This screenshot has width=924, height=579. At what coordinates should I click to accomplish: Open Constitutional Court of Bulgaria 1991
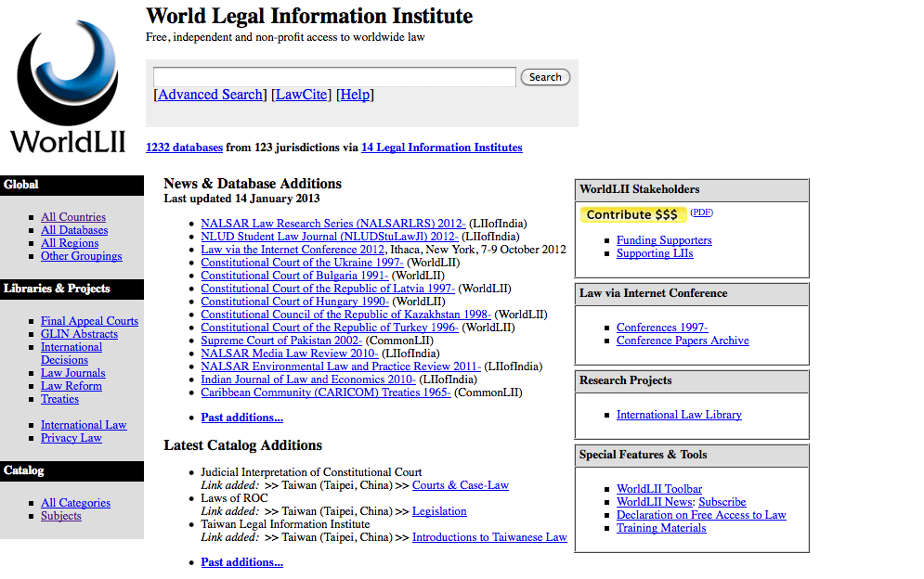point(294,275)
